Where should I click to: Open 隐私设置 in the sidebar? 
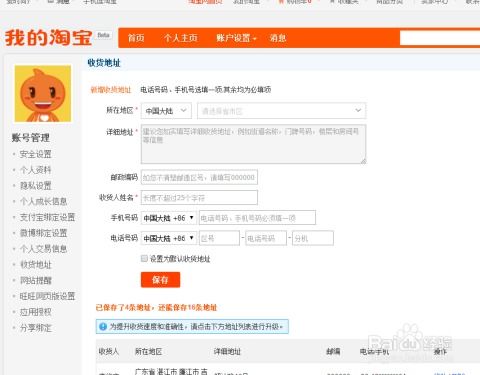(35, 186)
